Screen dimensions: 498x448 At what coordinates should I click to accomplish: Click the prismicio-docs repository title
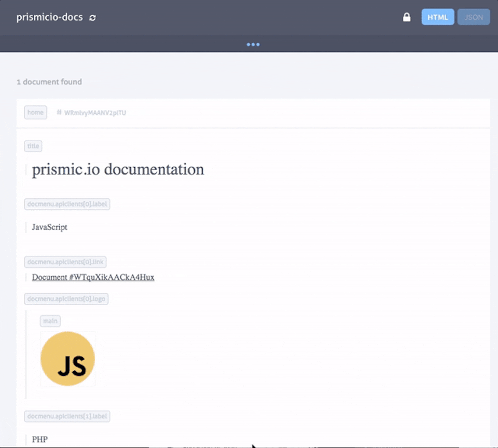tap(50, 17)
